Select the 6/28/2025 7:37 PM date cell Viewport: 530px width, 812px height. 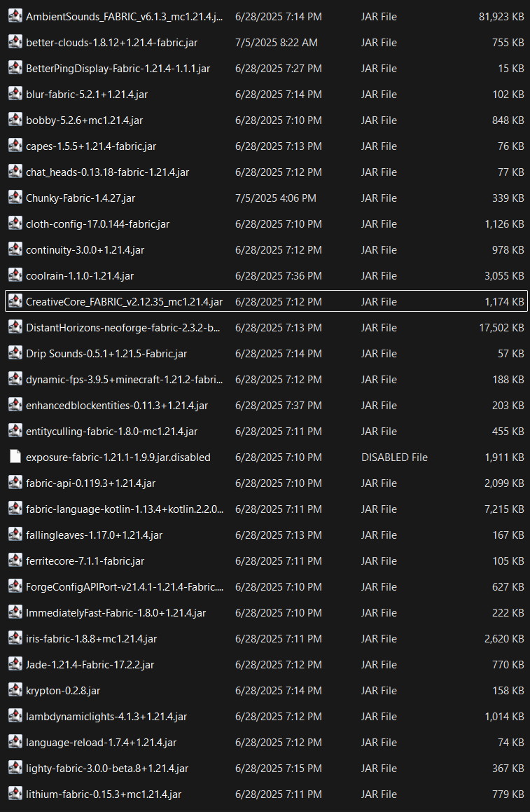click(x=279, y=406)
